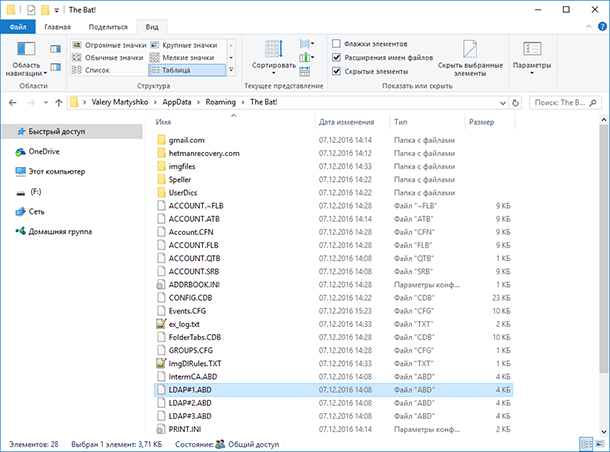The height and width of the screenshot is (452, 610).
Task: Click the search magnifier icon
Action: 592,103
